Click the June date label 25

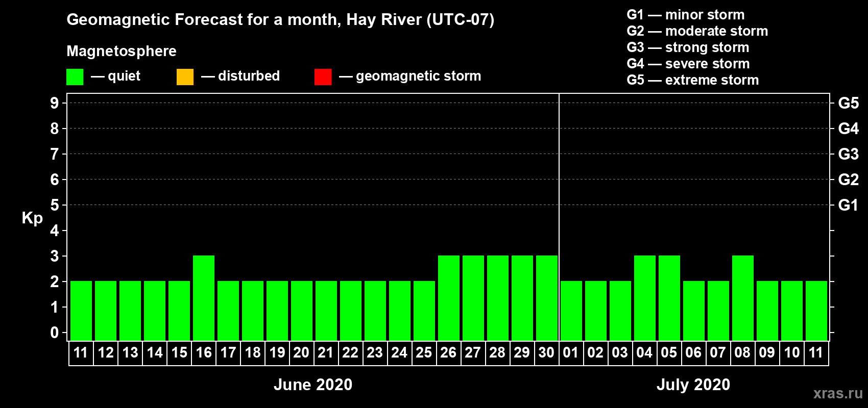pos(424,352)
